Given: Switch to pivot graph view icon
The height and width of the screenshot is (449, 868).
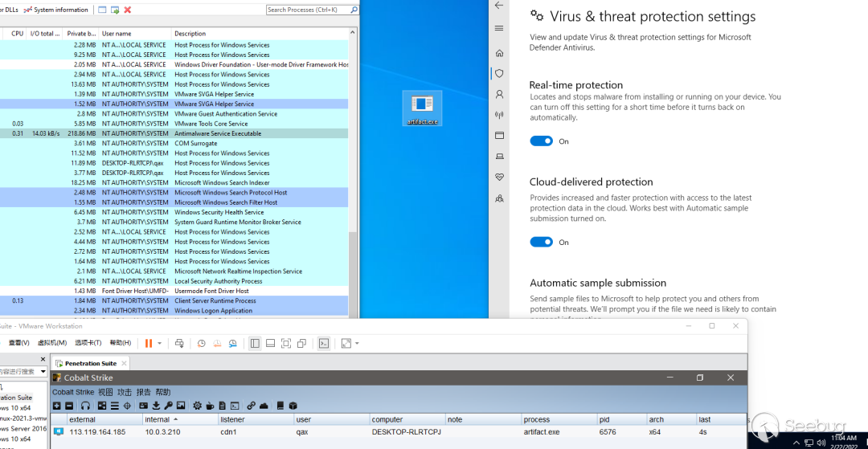Looking at the screenshot, I should pos(102,406).
